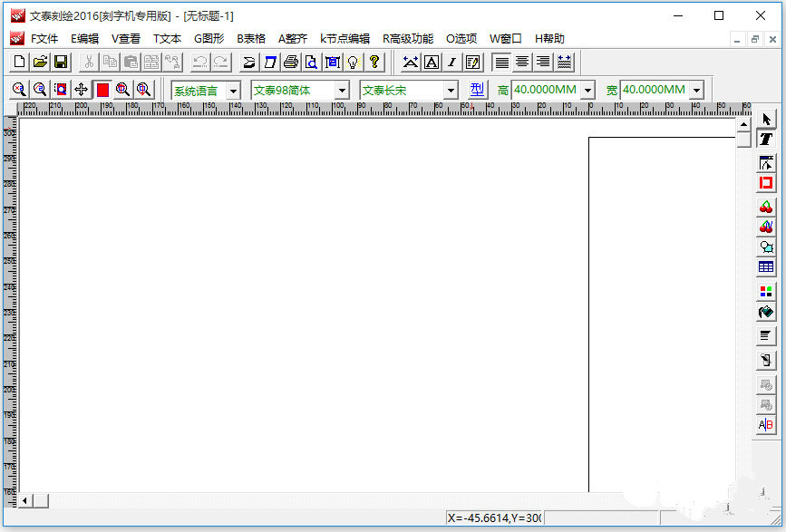Click the red cherries graphic icon

tap(766, 207)
